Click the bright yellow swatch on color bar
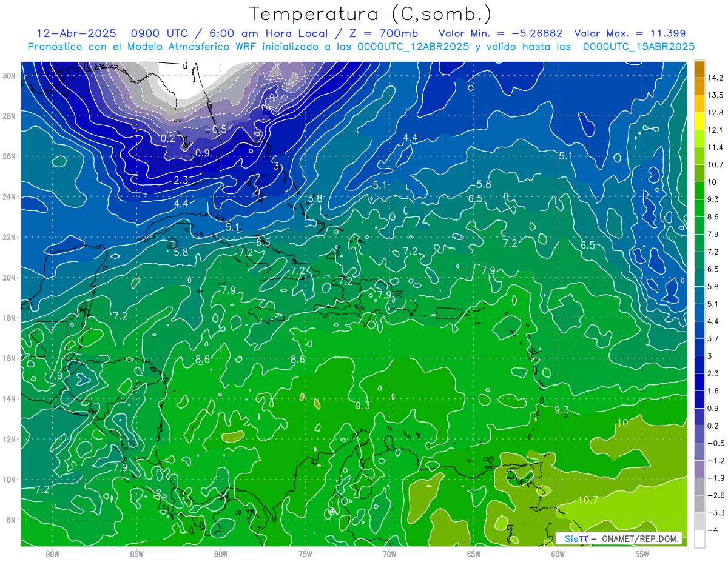 [x=699, y=121]
